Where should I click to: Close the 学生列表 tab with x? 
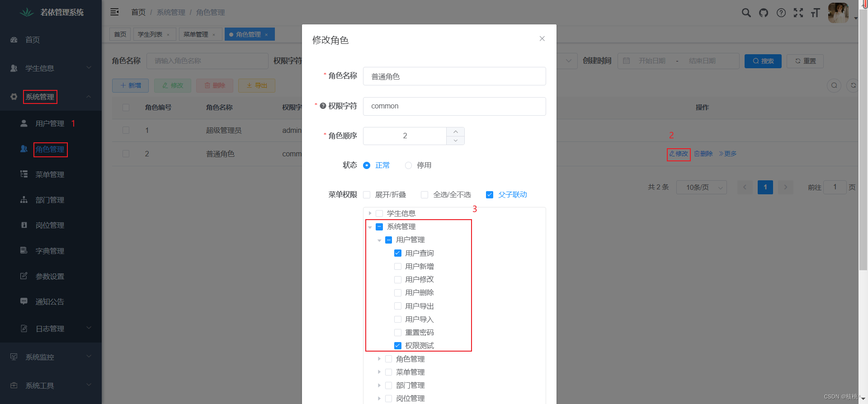coord(168,35)
